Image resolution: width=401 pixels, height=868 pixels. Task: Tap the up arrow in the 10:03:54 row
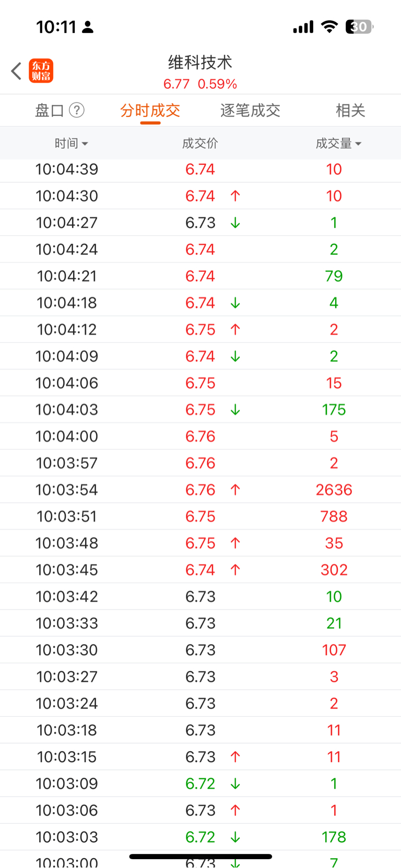click(235, 490)
